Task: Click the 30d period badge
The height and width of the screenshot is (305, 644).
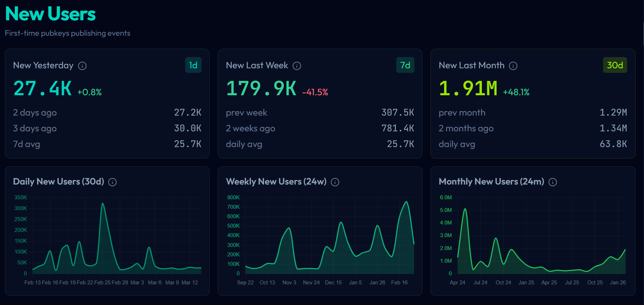Action: coord(615,65)
